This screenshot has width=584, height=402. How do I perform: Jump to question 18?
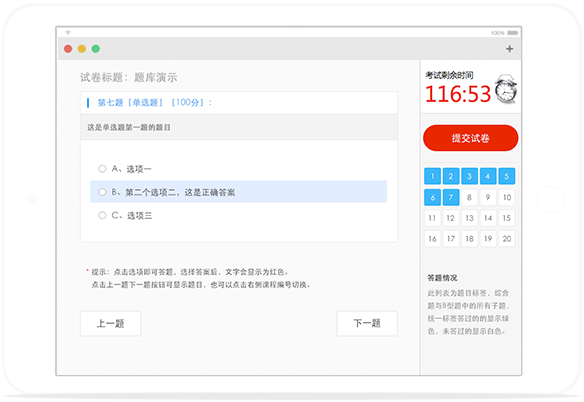click(x=469, y=239)
